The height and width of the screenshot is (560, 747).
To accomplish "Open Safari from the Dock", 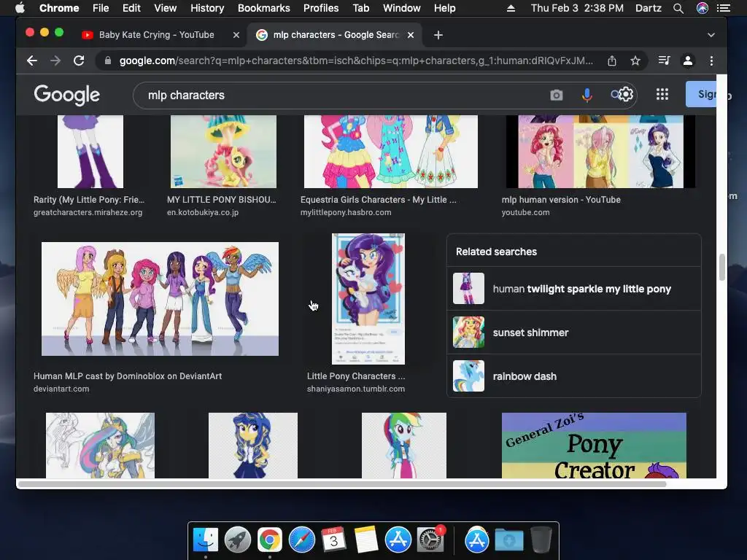I will tap(302, 540).
